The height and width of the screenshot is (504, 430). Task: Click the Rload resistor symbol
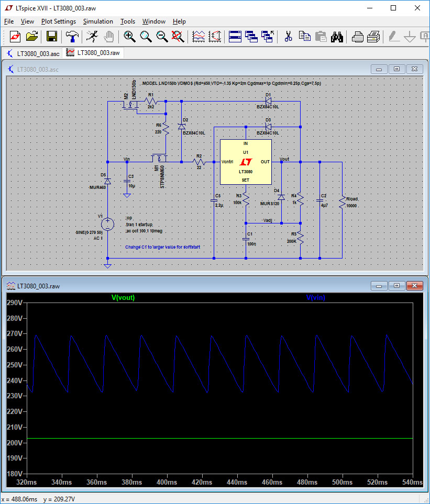342,202
